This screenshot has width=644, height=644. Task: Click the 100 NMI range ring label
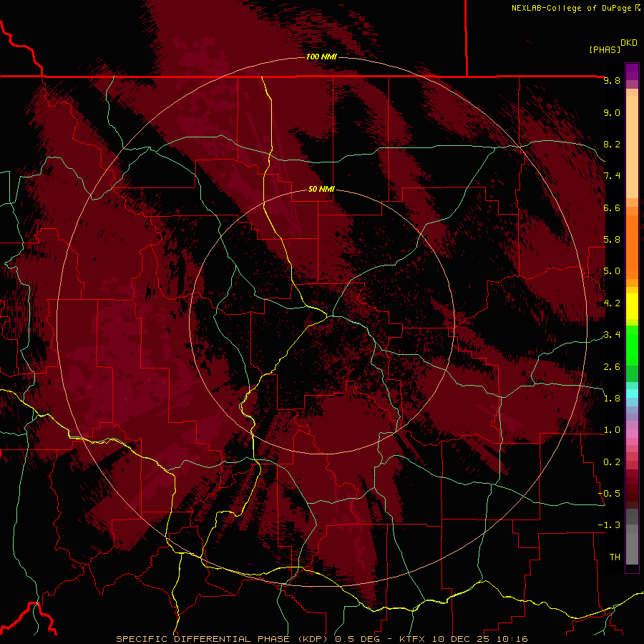pyautogui.click(x=321, y=57)
